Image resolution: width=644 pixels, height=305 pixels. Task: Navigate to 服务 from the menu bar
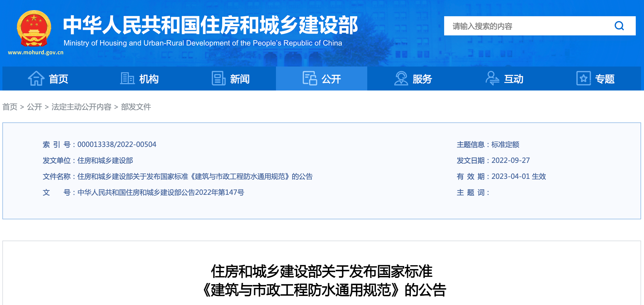[x=422, y=79]
